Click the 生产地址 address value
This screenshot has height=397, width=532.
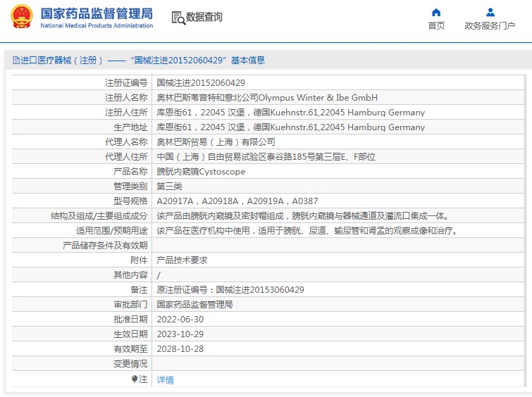(x=291, y=127)
